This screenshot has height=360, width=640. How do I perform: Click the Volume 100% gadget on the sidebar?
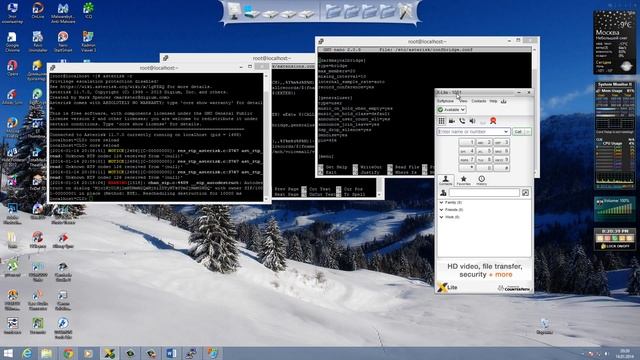click(x=615, y=209)
